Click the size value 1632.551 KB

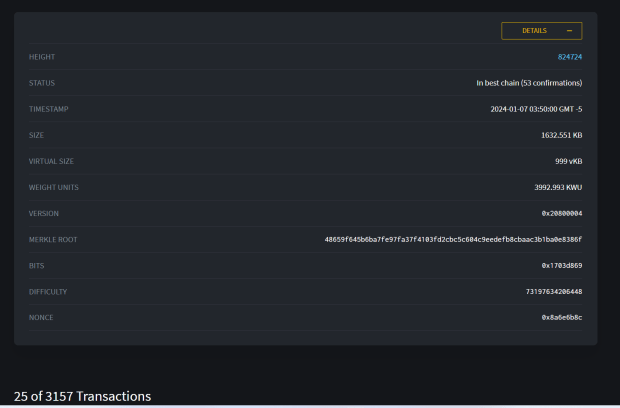pyautogui.click(x=561, y=135)
